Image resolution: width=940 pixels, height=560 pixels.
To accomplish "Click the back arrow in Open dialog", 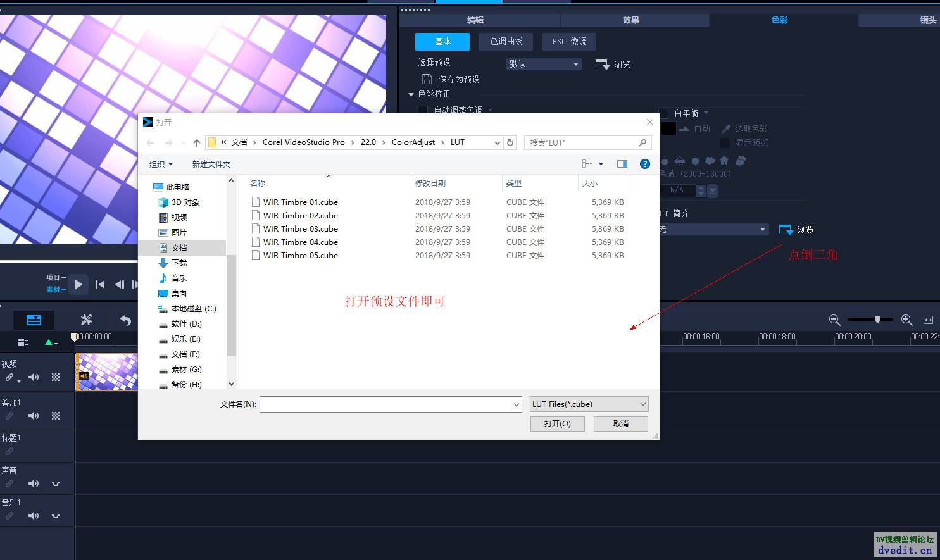I will click(x=150, y=143).
